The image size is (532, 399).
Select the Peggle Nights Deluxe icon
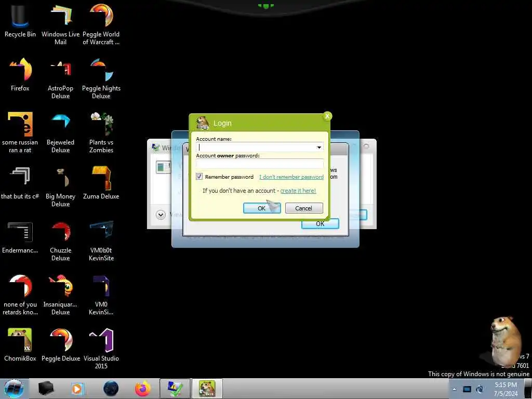point(101,79)
